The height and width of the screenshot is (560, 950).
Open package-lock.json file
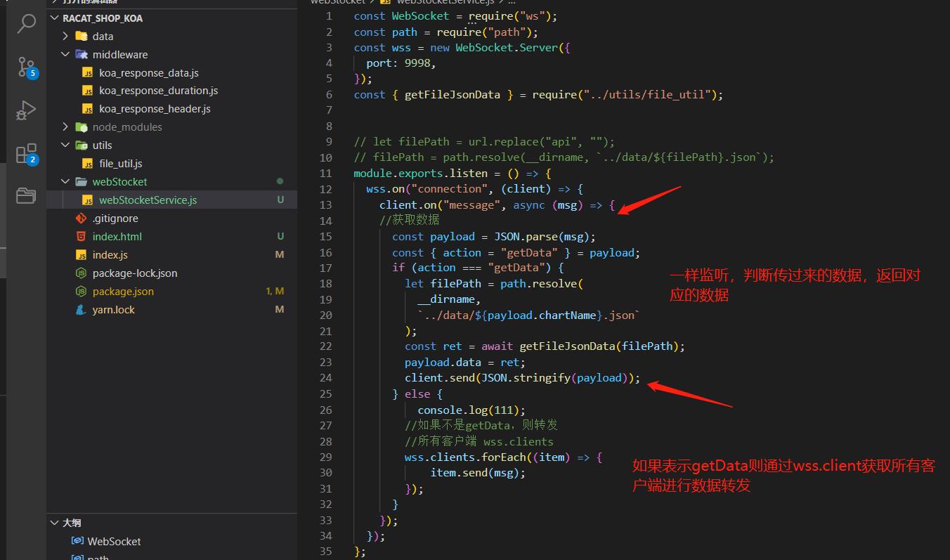(x=171, y=273)
